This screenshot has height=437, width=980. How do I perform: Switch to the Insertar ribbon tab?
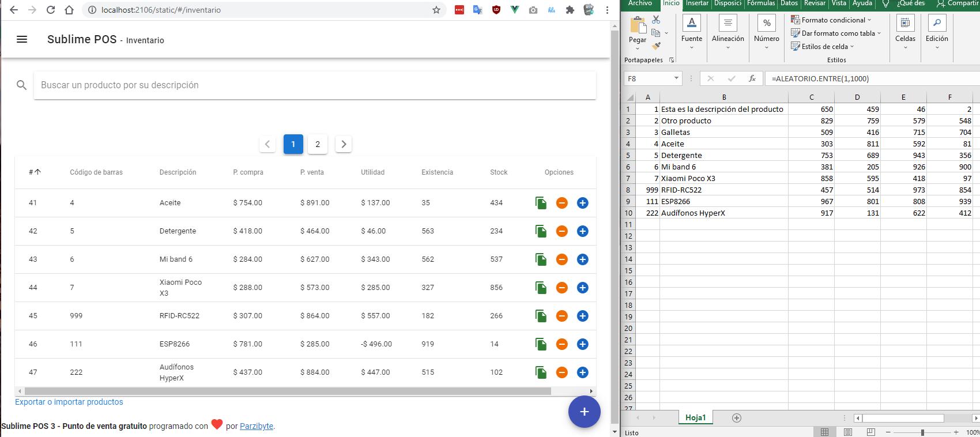[697, 3]
